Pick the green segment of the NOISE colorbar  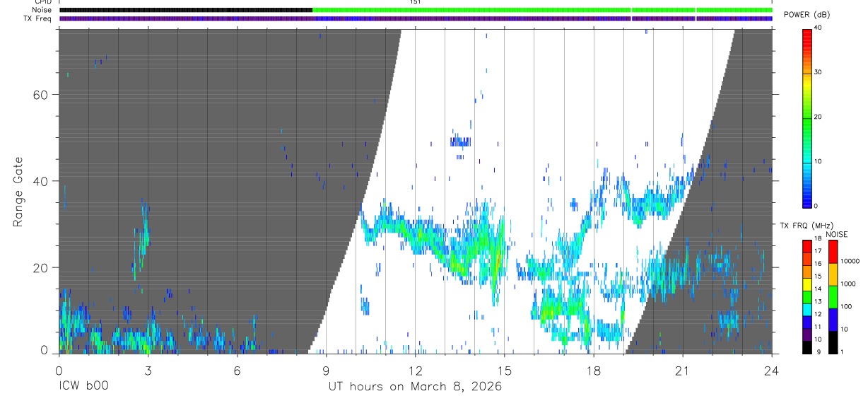[833, 297]
